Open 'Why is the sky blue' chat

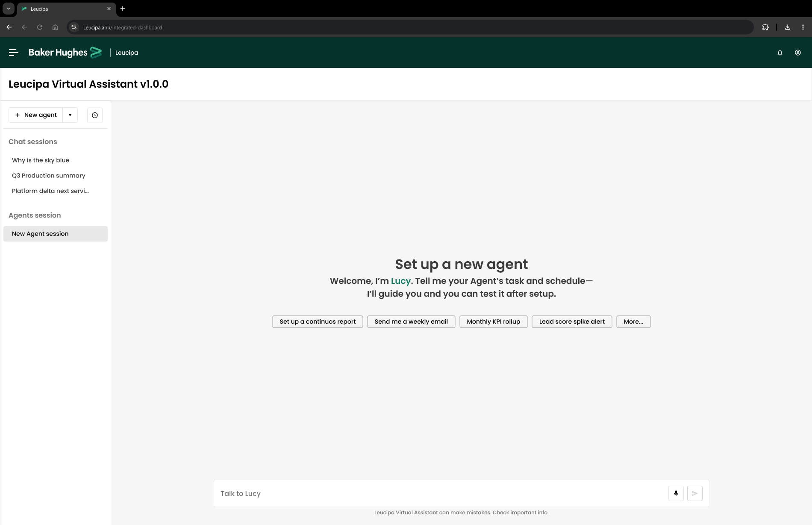pyautogui.click(x=41, y=160)
